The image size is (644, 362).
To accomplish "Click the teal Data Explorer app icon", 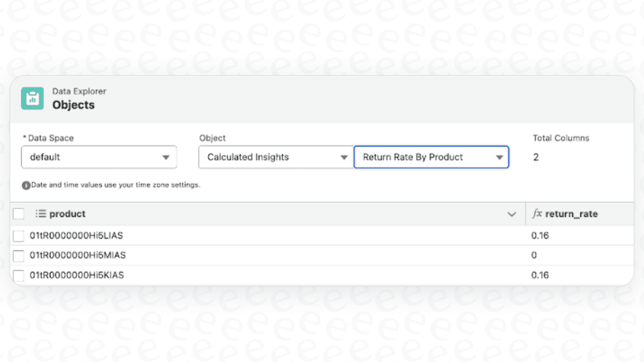I will 32,98.
